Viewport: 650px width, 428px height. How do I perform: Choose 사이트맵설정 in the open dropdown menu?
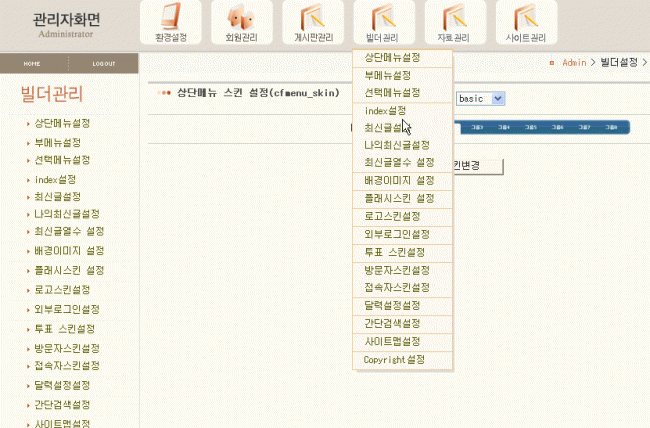[392, 341]
